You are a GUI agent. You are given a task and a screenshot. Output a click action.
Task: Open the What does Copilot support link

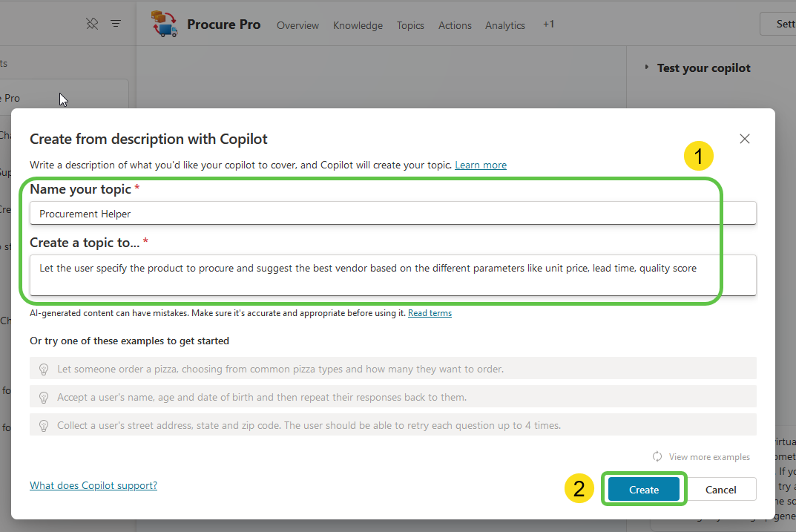[93, 485]
